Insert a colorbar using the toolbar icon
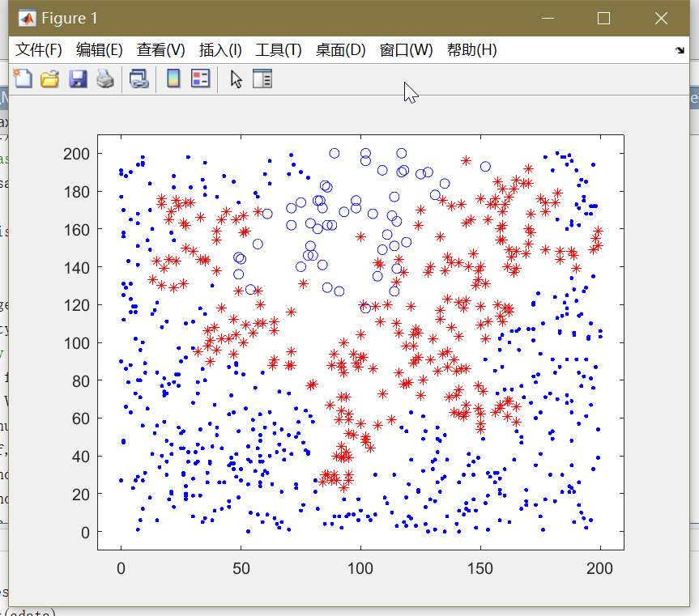Viewport: 699px width, 616px height. pos(173,79)
